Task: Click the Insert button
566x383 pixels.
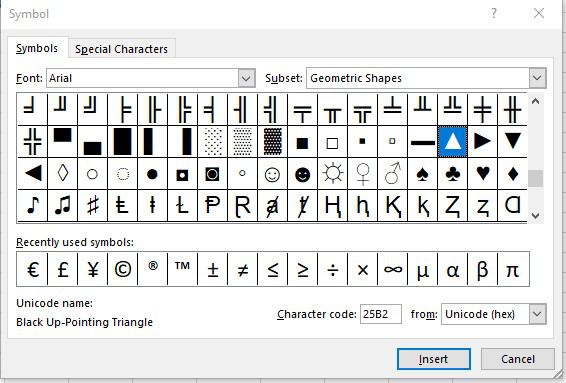Action: (x=434, y=359)
